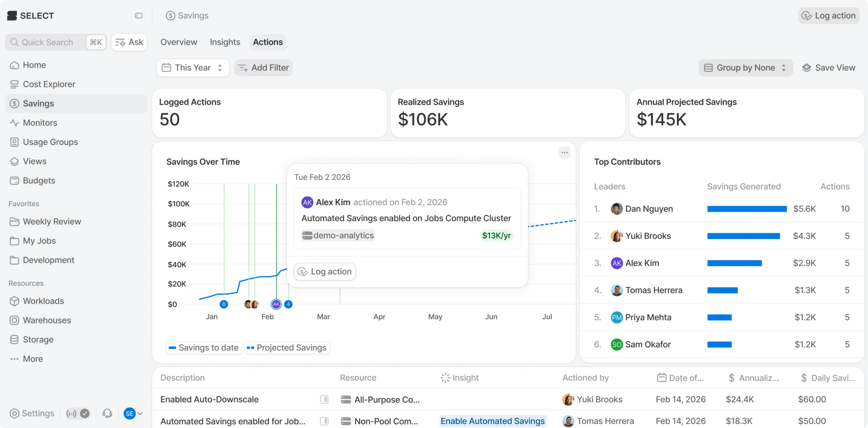Click the Add Filter button
The width and height of the screenshot is (868, 428).
tap(264, 68)
